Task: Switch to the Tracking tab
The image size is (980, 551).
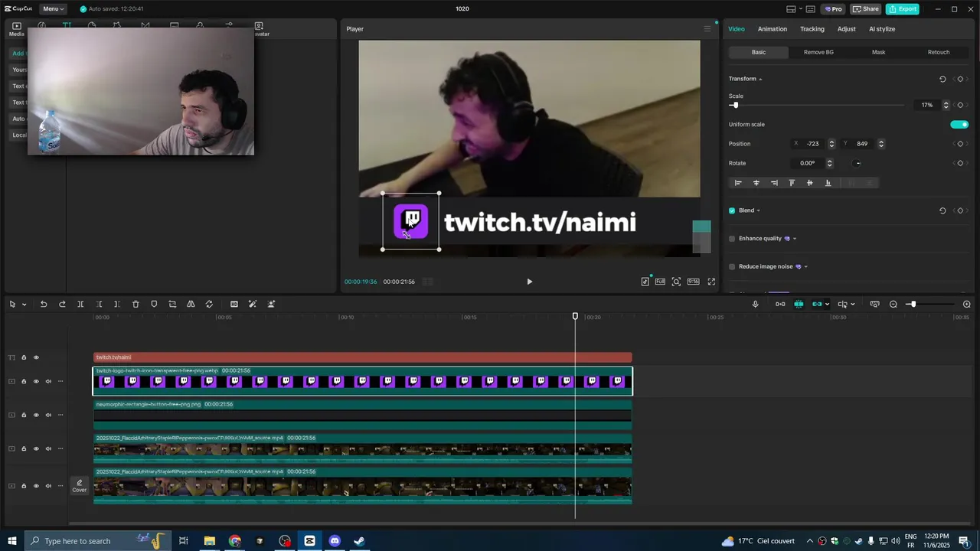Action: 812,29
